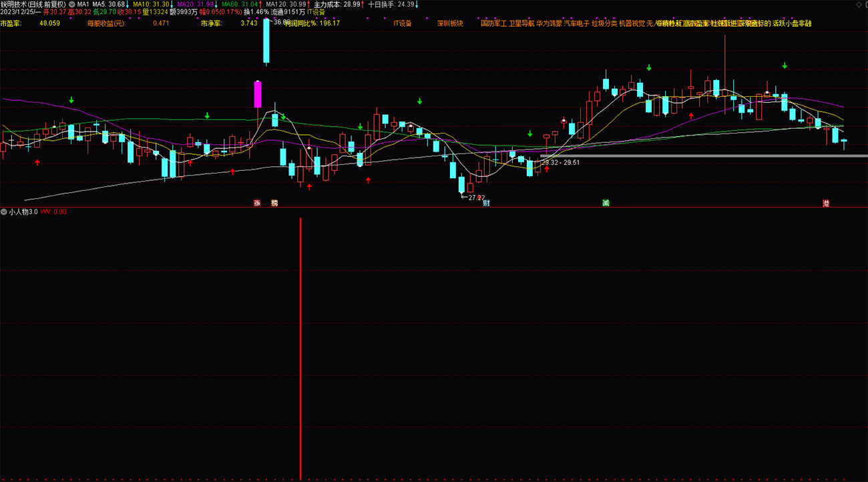Click the magenta limit-up candlestick
868x482 pixels.
click(257, 94)
